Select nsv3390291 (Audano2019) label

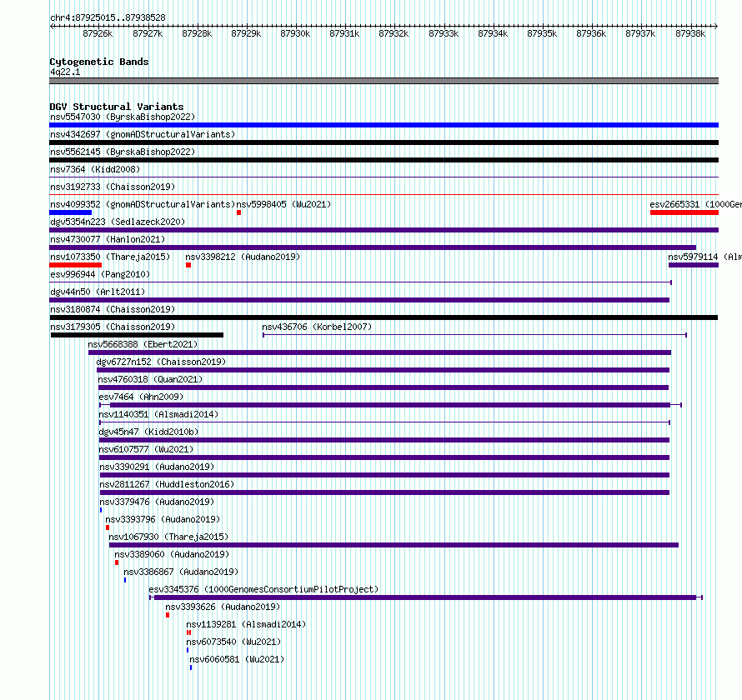[157, 467]
